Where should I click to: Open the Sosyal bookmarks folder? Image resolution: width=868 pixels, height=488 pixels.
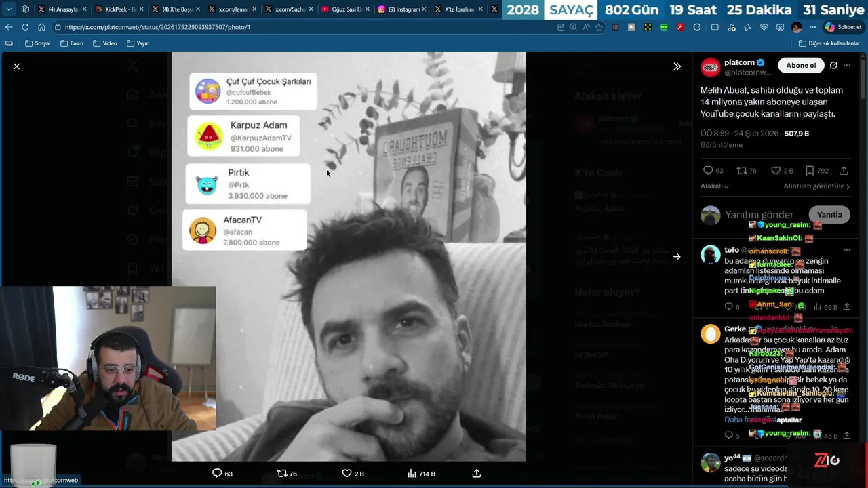tap(38, 43)
